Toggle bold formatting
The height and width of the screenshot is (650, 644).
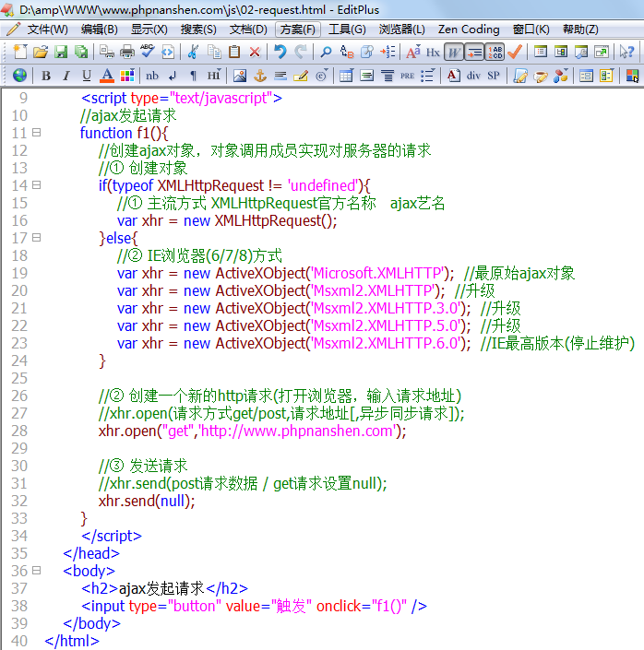click(x=45, y=76)
